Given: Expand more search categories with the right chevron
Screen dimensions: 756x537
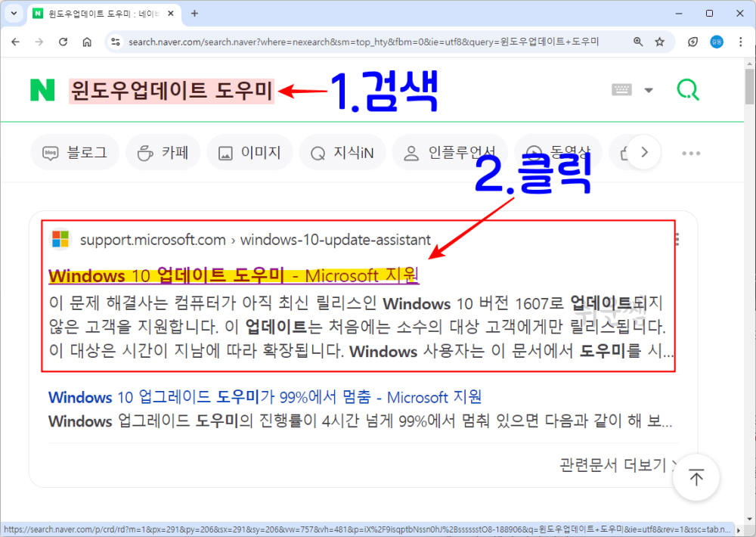Looking at the screenshot, I should point(644,152).
